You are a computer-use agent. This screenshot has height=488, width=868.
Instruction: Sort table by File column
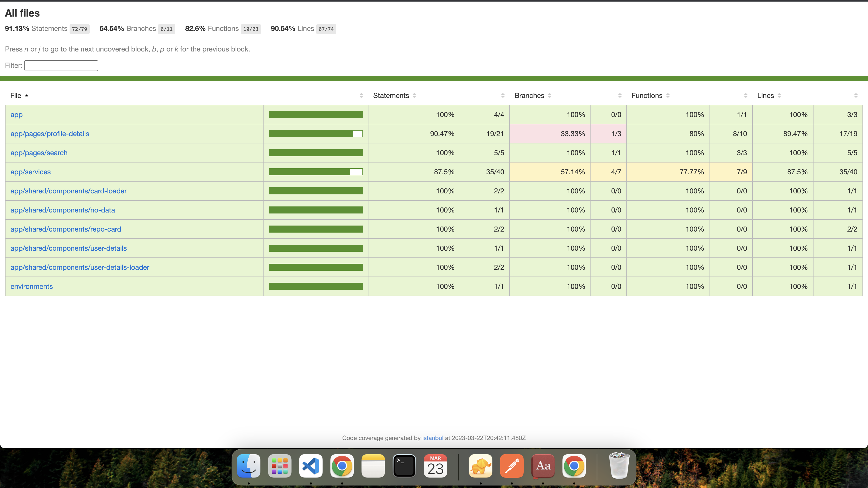16,95
